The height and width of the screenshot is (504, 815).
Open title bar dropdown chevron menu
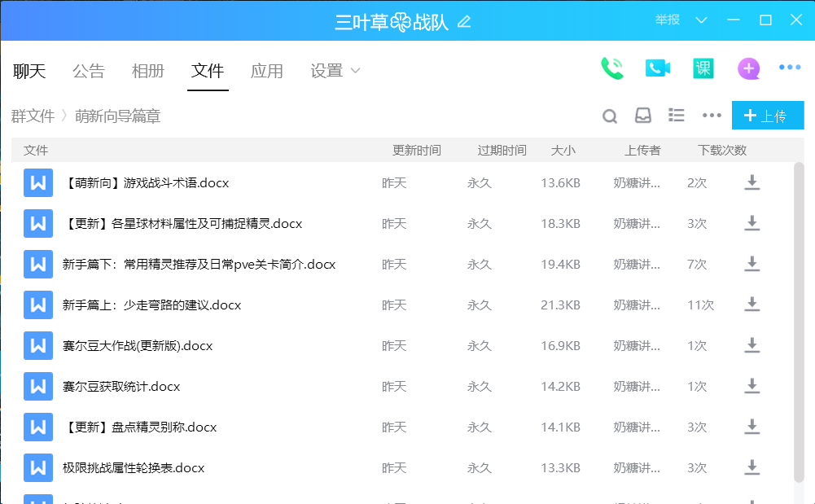point(701,20)
